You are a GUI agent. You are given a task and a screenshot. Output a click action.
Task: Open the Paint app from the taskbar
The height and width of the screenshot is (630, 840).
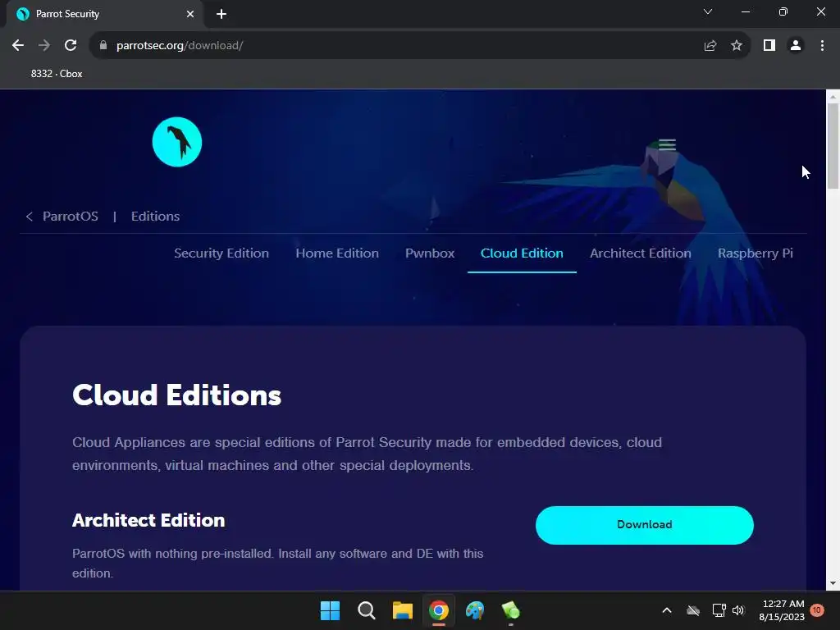(475, 610)
